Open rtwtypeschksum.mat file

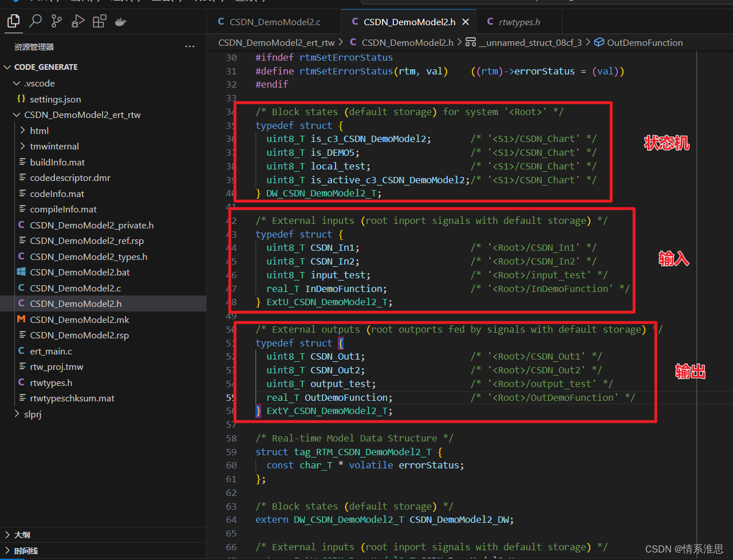[x=103, y=398]
